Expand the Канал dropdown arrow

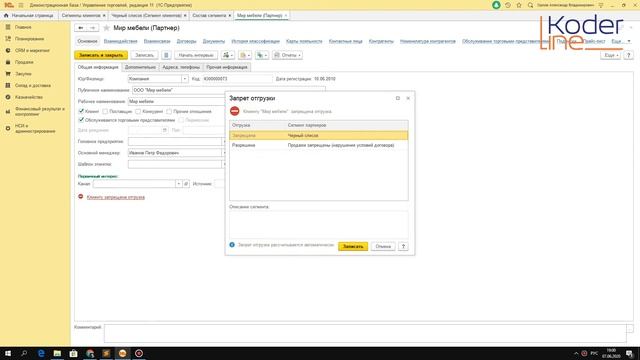pyautogui.click(x=178, y=184)
